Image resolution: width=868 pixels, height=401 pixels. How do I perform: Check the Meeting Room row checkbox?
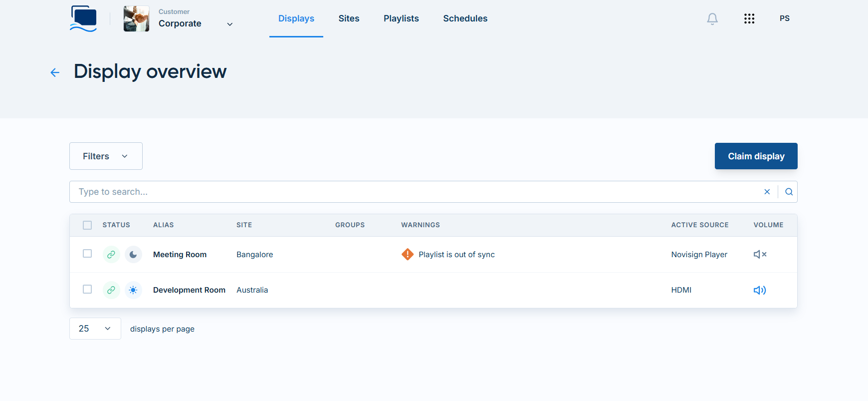click(87, 254)
